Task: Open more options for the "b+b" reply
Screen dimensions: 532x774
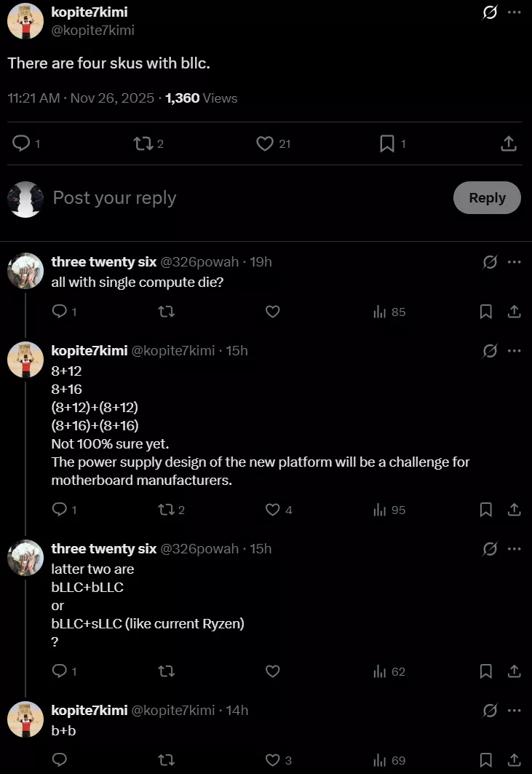Action: (x=515, y=711)
